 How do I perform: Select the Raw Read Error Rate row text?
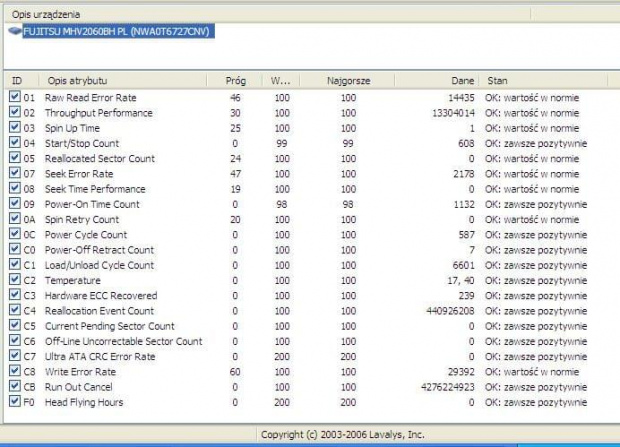[90, 98]
